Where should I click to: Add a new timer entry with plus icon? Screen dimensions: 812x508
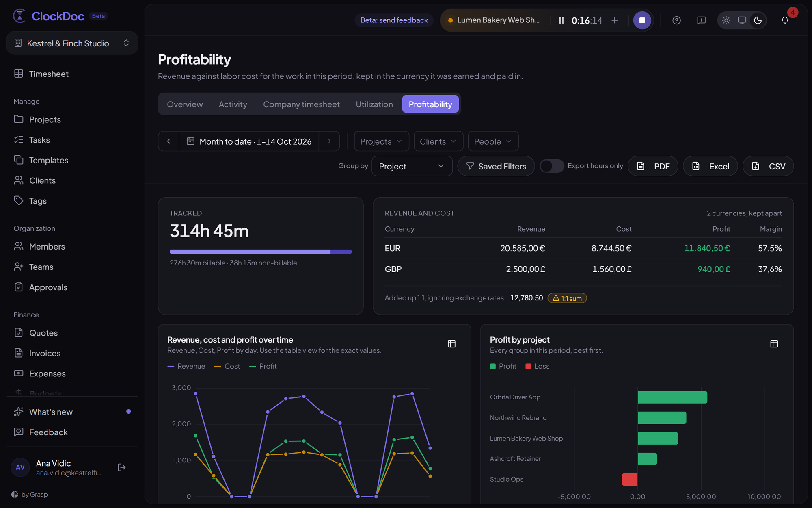[x=615, y=20]
